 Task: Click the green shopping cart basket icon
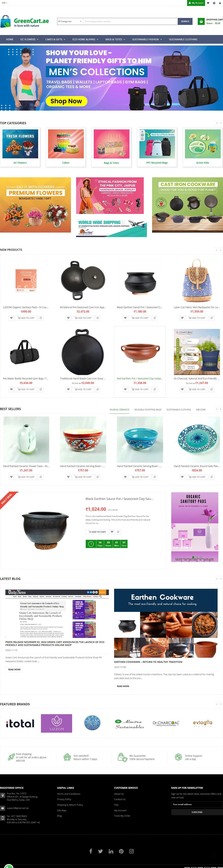201,21
